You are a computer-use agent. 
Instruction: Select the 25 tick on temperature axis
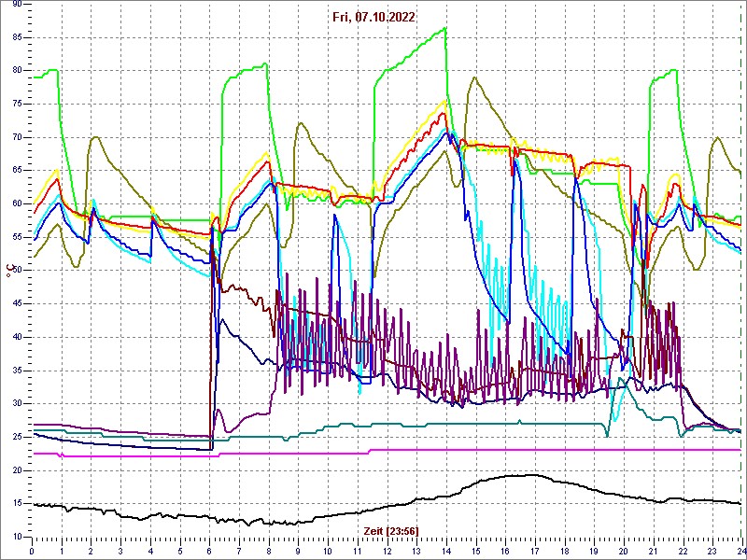[x=17, y=437]
